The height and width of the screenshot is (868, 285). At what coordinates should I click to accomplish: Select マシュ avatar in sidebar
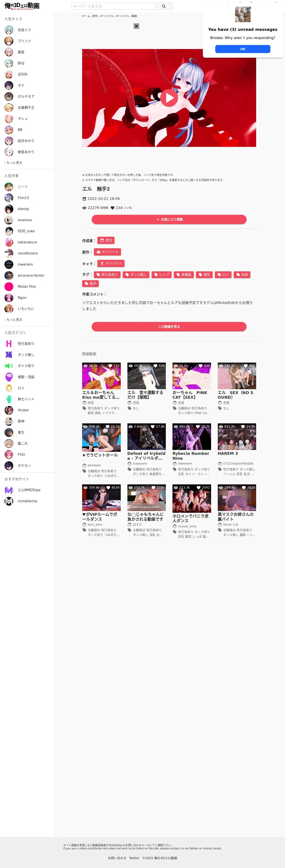(x=9, y=119)
